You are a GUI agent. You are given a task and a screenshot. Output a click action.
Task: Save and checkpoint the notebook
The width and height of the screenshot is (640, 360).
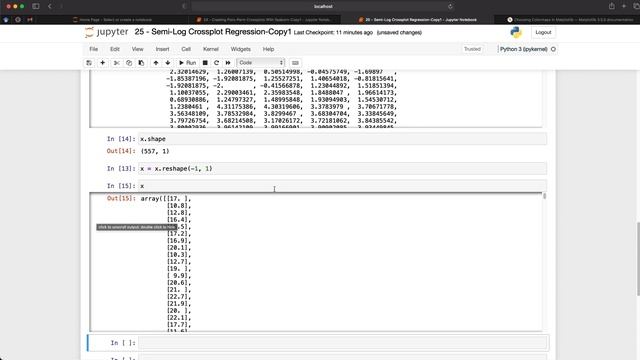(89, 63)
